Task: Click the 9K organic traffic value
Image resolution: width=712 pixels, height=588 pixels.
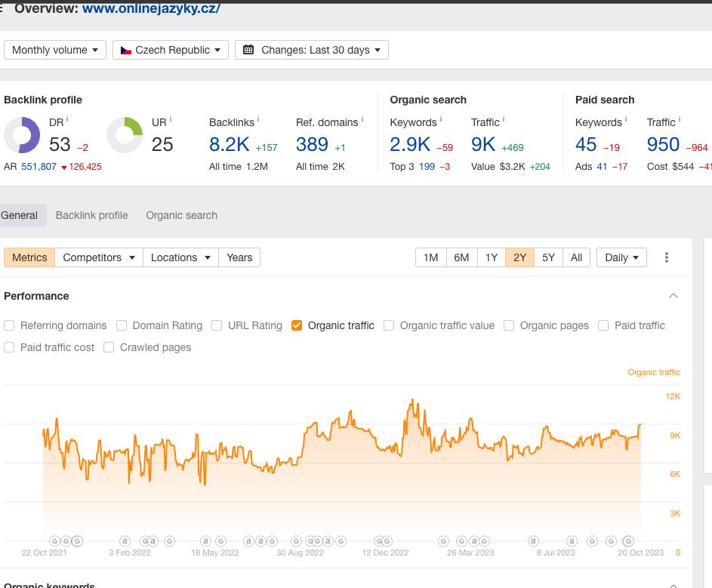Action: point(483,144)
